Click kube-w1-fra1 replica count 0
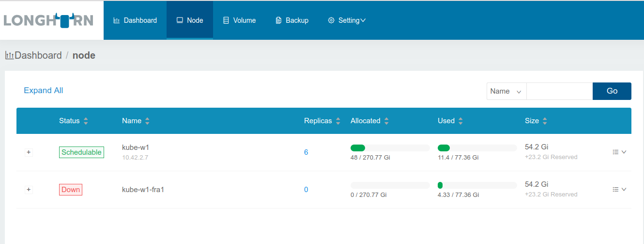The height and width of the screenshot is (244, 644). click(x=306, y=190)
